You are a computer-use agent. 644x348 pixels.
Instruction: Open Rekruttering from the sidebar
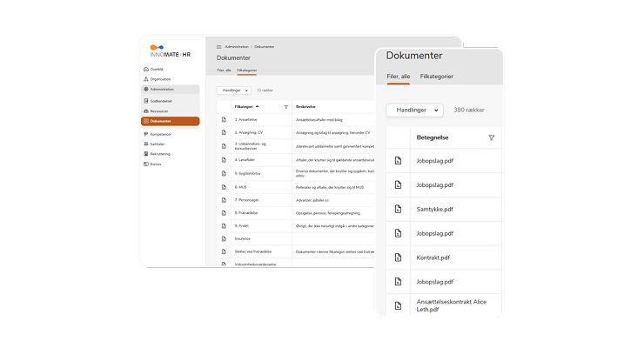click(x=160, y=153)
